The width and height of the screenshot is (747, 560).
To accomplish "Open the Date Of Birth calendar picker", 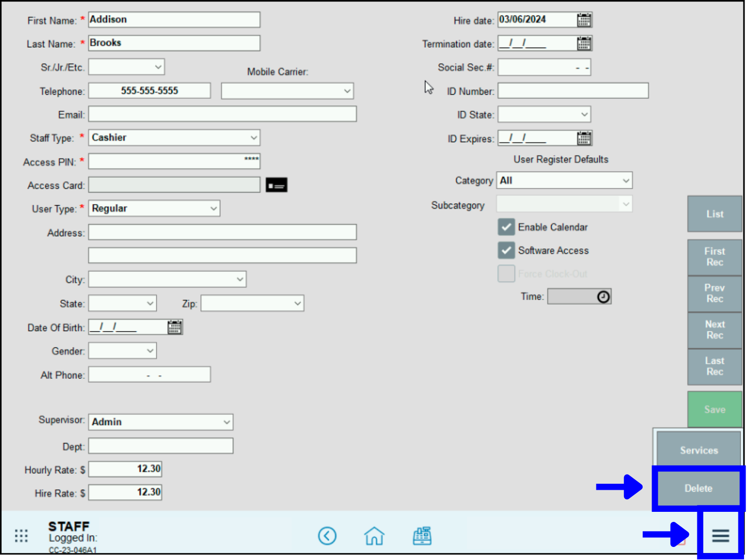I will click(175, 327).
